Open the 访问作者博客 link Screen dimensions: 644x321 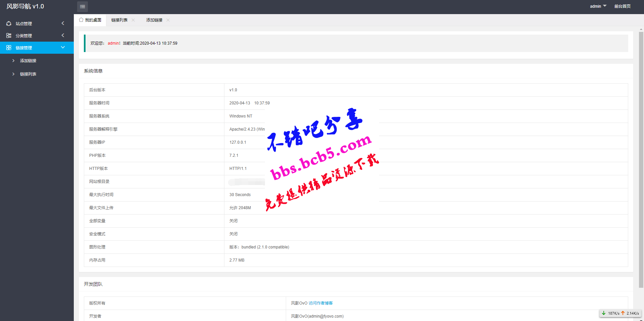coord(321,303)
